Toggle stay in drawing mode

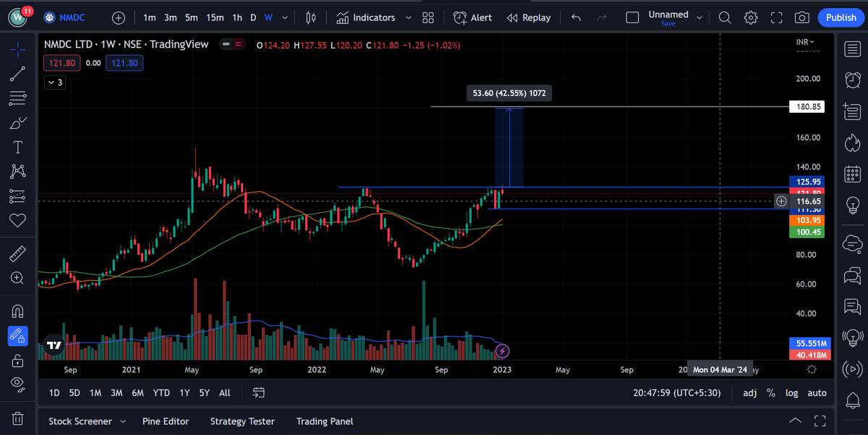click(x=18, y=336)
